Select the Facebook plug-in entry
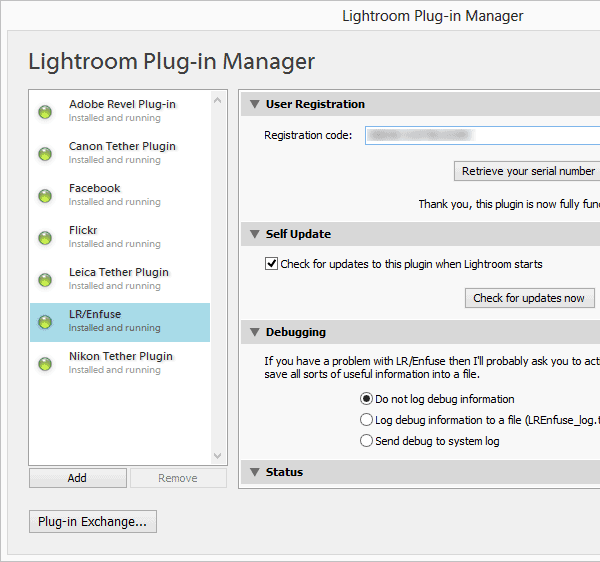Image resolution: width=600 pixels, height=562 pixels. pos(120,195)
